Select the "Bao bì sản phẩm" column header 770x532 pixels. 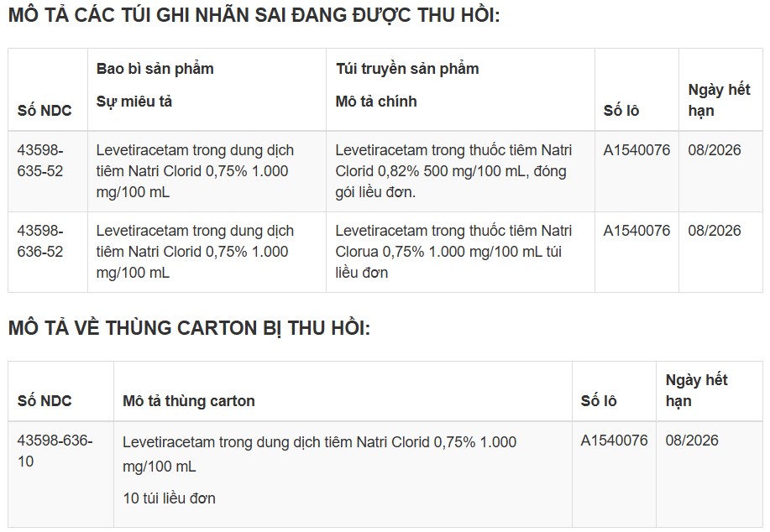pyautogui.click(x=155, y=69)
